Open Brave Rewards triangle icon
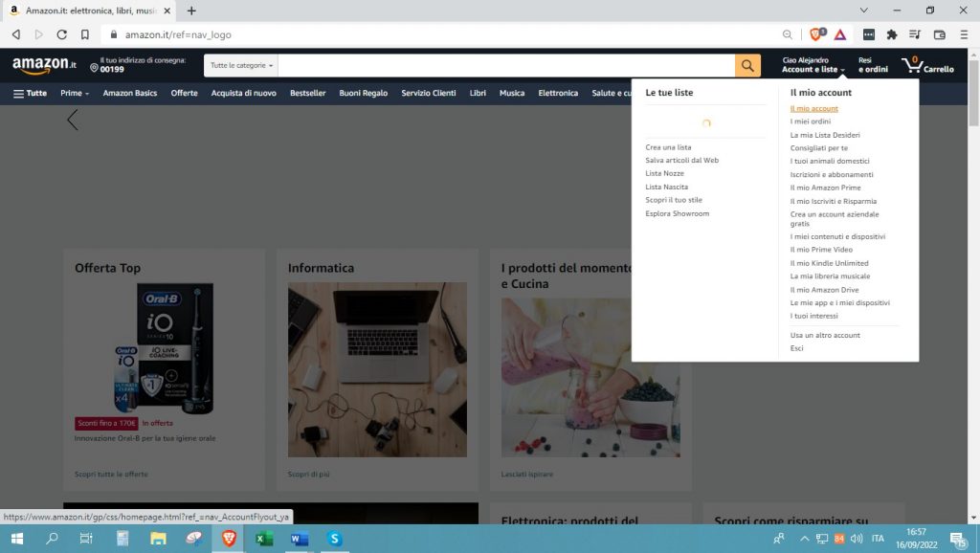 (839, 33)
